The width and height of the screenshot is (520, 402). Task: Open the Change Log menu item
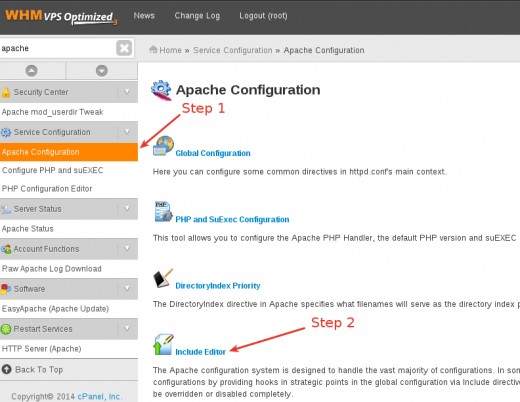(x=197, y=16)
